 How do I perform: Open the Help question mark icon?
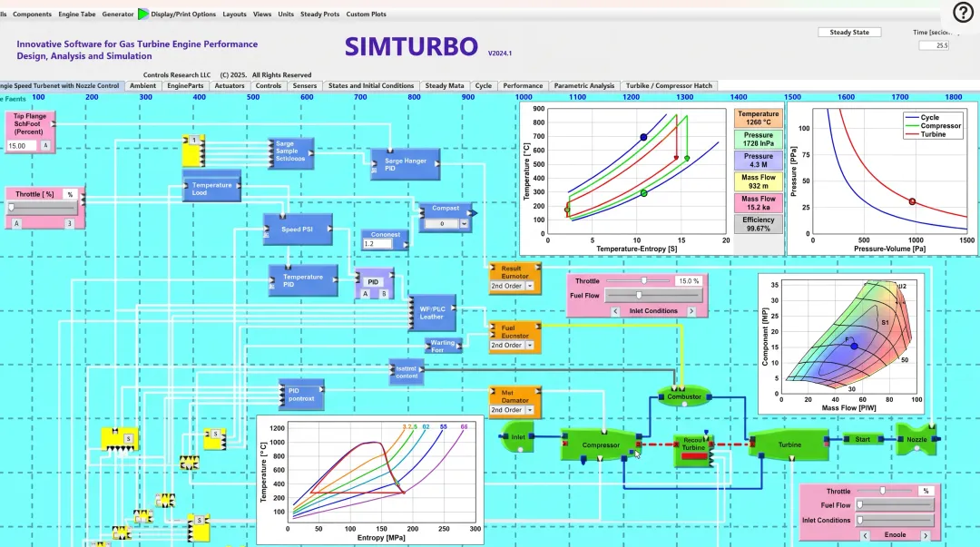point(963,12)
